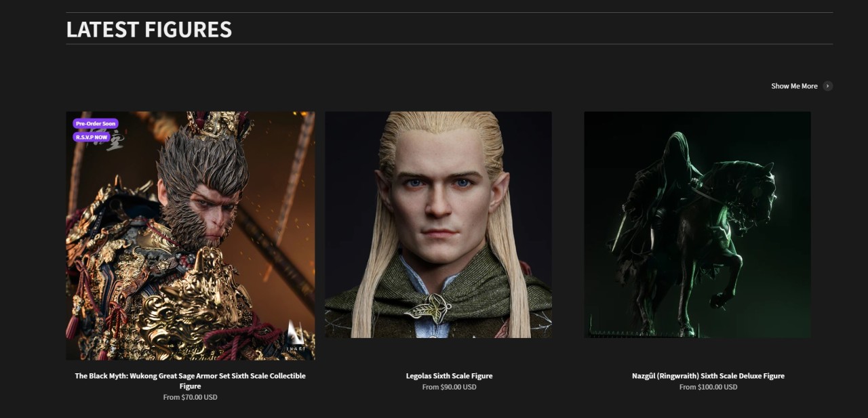Open the Nazgûl Sixth Scale Deluxe Figure title
868x418 pixels.
(x=708, y=376)
